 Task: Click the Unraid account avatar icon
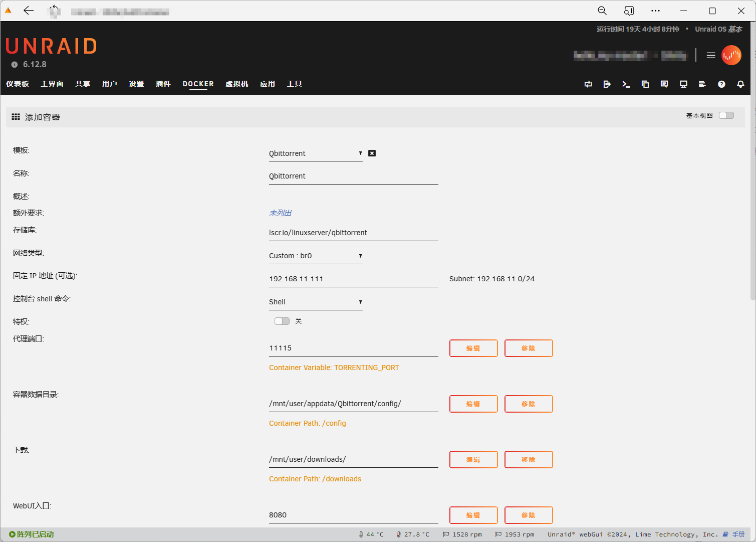point(731,55)
